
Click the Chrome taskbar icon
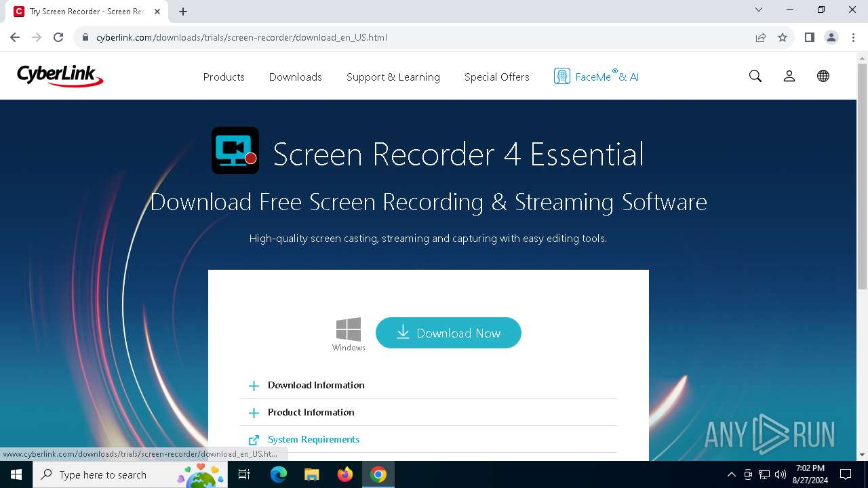coord(378,474)
